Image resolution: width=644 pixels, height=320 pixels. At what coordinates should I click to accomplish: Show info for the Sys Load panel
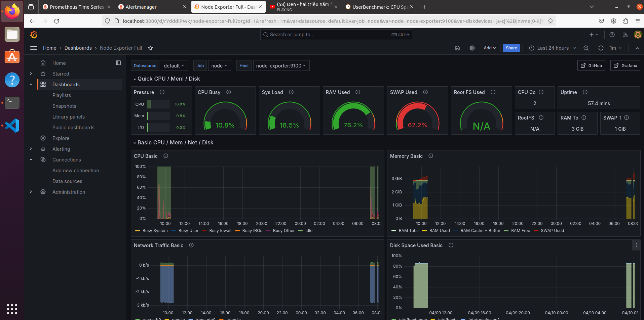[291, 92]
